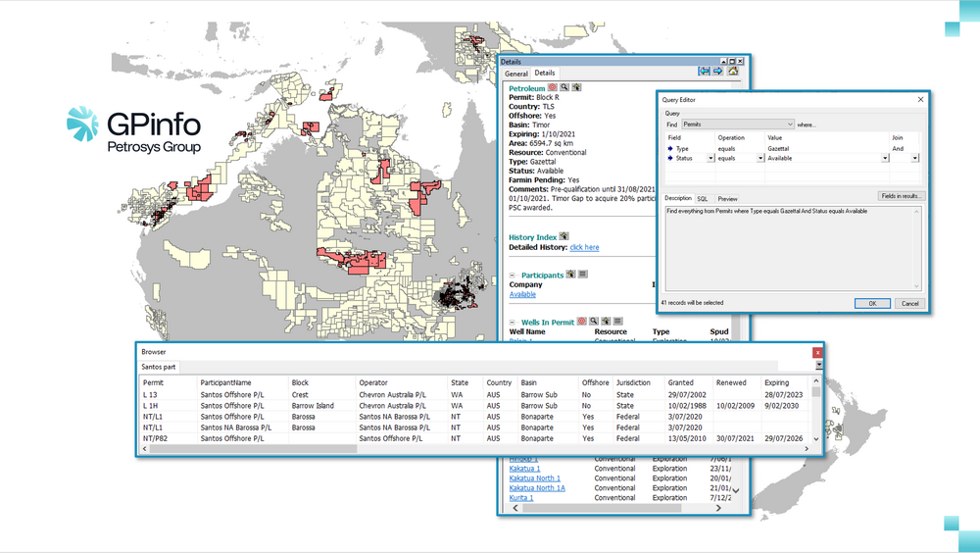This screenshot has height=553, width=980.
Task: Open the Available value dropdown arrow
Action: coord(885,158)
